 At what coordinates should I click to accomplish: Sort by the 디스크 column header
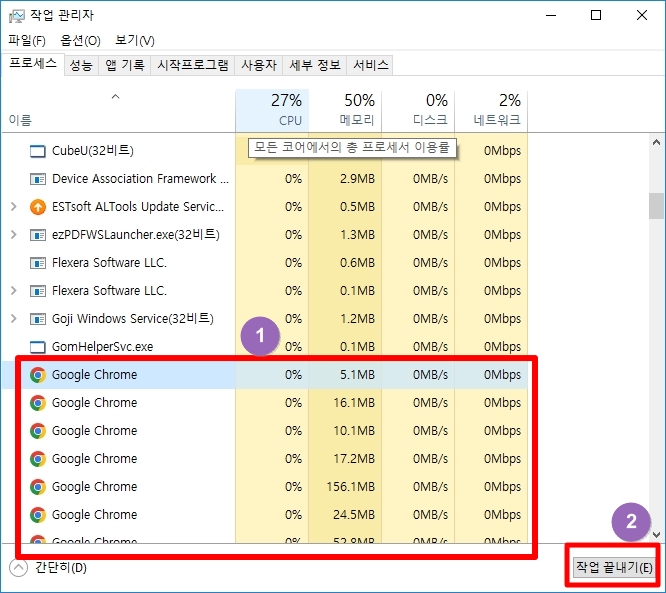click(x=418, y=111)
